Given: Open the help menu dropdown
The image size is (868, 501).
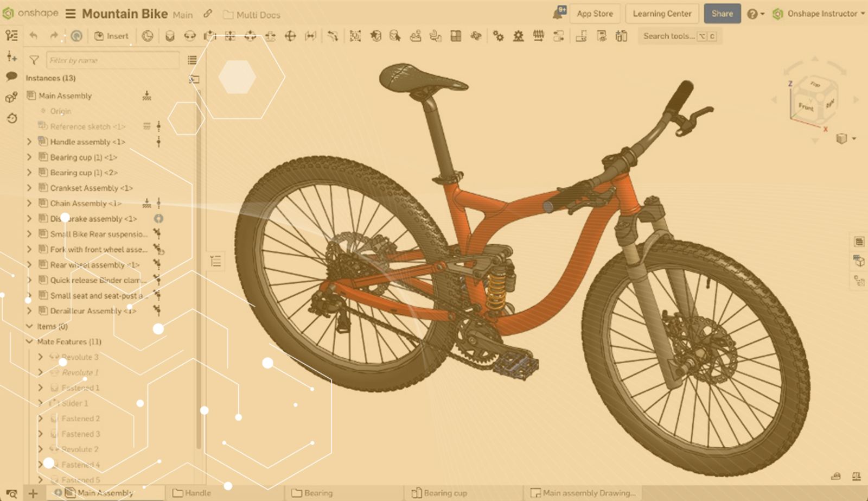Looking at the screenshot, I should 755,14.
